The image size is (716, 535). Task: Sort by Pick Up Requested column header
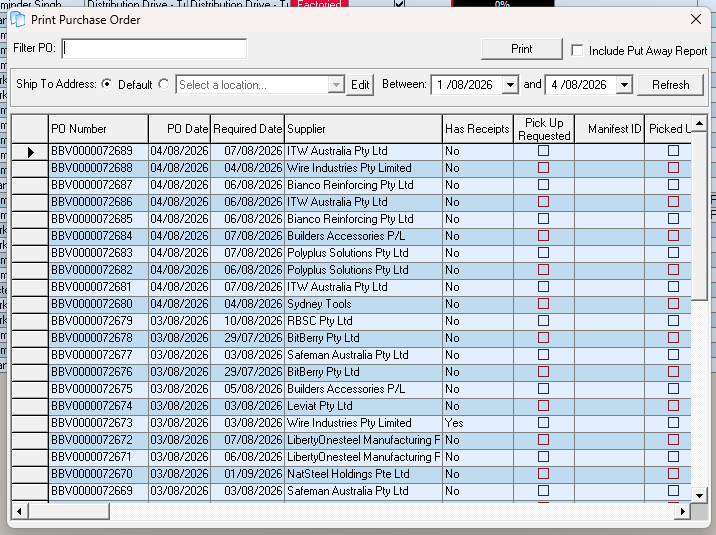coord(544,129)
